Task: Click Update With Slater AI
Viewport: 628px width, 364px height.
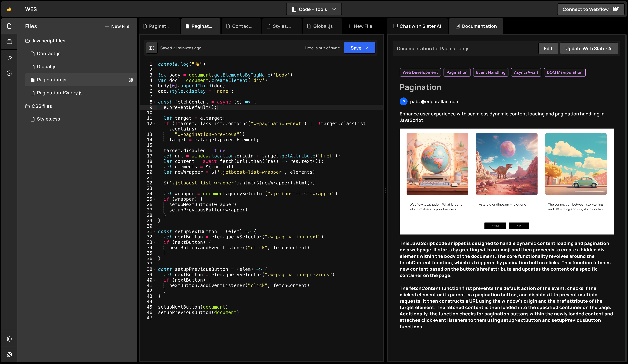Action: point(589,48)
